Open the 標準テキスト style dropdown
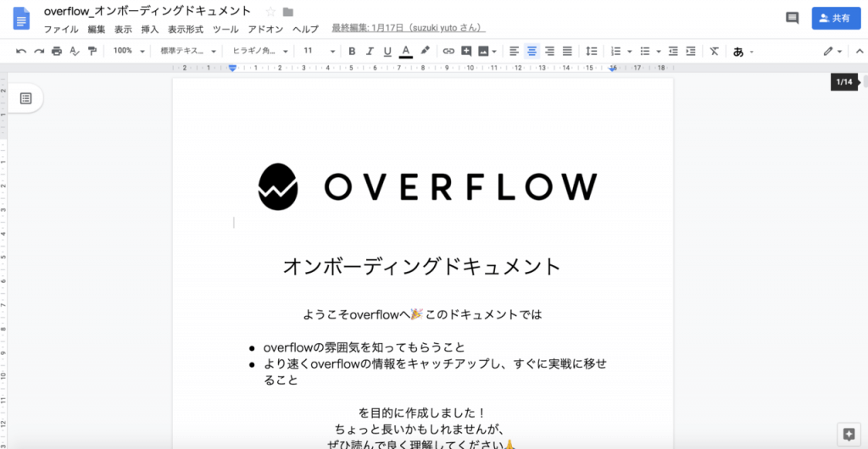 click(188, 51)
